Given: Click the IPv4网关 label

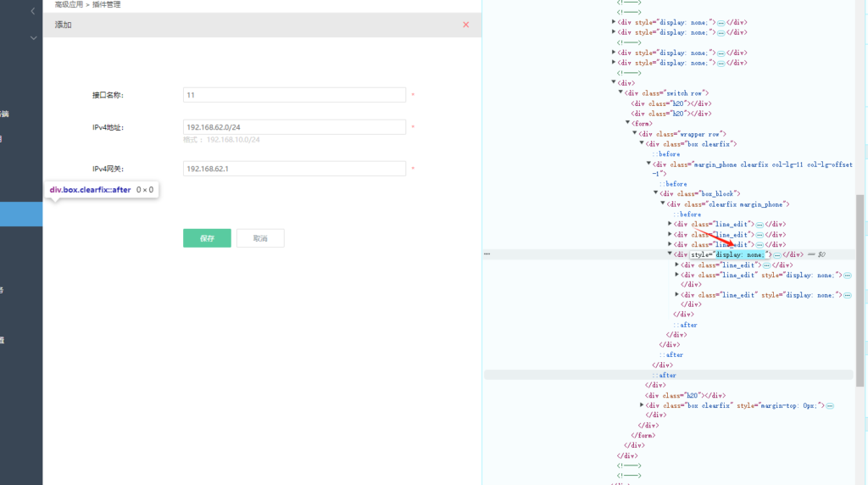Looking at the screenshot, I should click(108, 169).
